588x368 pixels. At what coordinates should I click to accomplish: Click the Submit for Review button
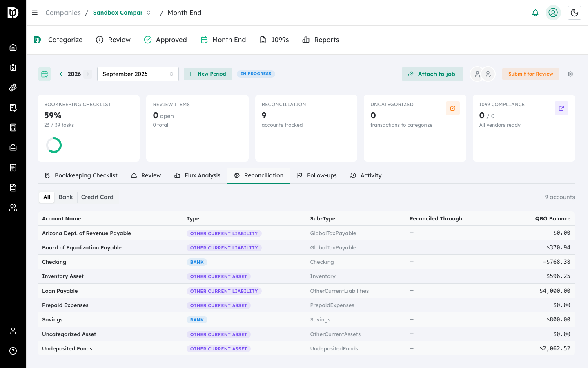coord(530,74)
